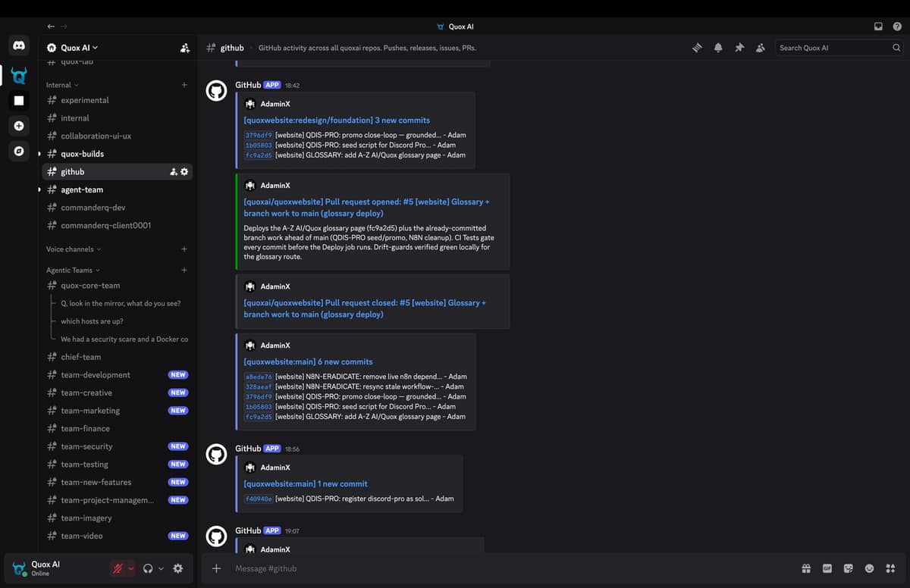The width and height of the screenshot is (910, 588).
Task: Expand quox-builds channel threads arrow
Action: pos(39,154)
